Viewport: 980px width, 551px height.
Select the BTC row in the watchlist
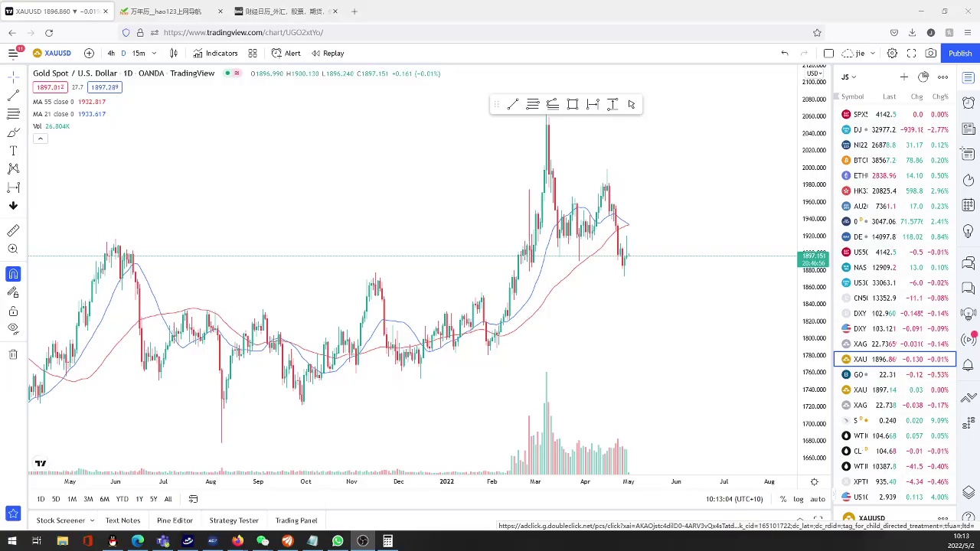pos(894,160)
